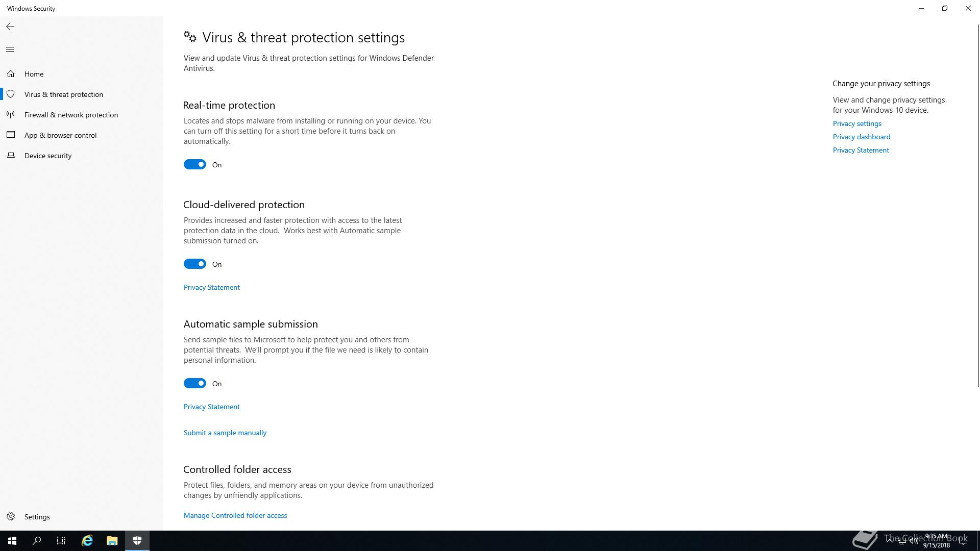The image size is (980, 551).
Task: Open the Settings gear in sidebar
Action: [11, 517]
